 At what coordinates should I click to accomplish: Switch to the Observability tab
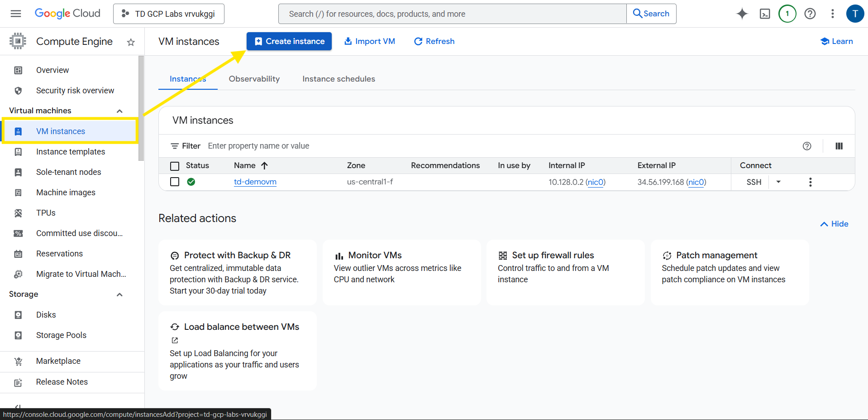pyautogui.click(x=254, y=79)
